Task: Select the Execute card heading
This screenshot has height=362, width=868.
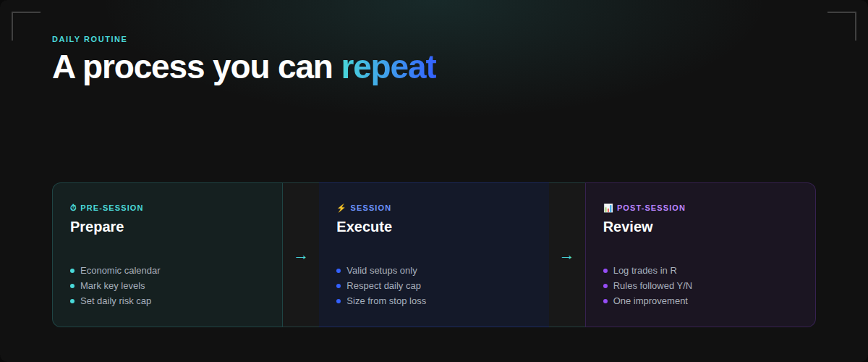Action: click(364, 227)
